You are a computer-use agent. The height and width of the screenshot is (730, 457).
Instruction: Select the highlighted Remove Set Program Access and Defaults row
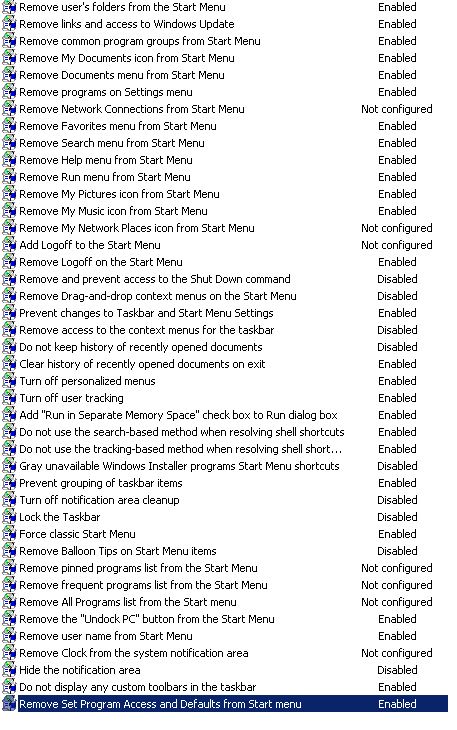point(225,704)
